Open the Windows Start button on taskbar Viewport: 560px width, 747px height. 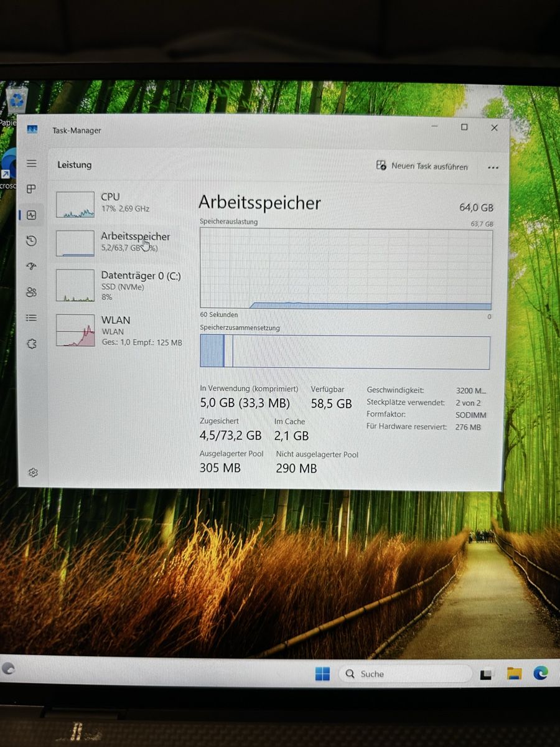point(322,674)
